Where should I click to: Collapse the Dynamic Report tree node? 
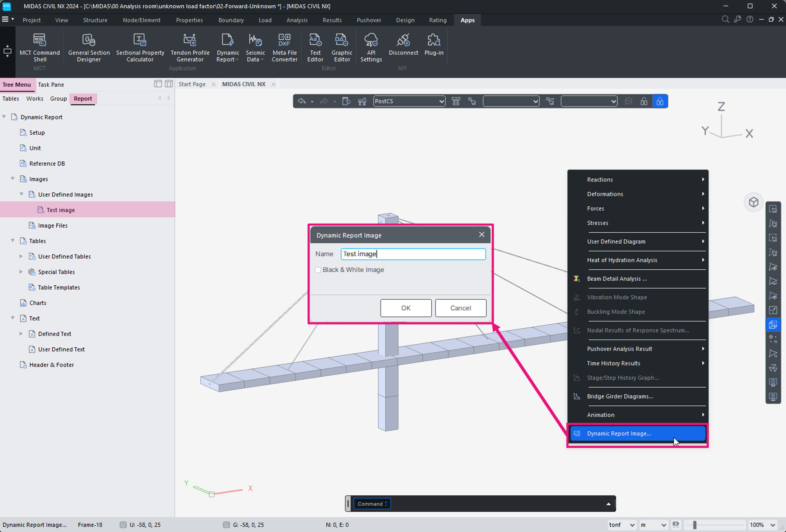click(4, 117)
